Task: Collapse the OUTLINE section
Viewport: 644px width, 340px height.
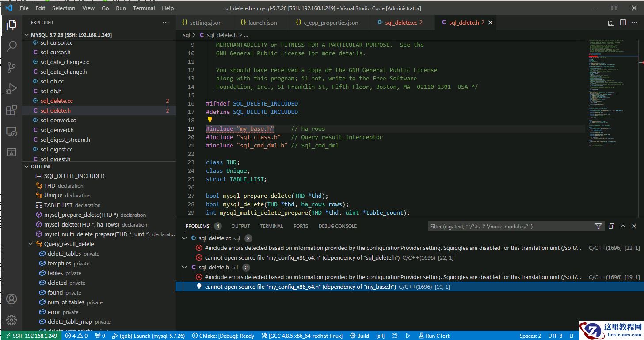Action: pos(27,166)
